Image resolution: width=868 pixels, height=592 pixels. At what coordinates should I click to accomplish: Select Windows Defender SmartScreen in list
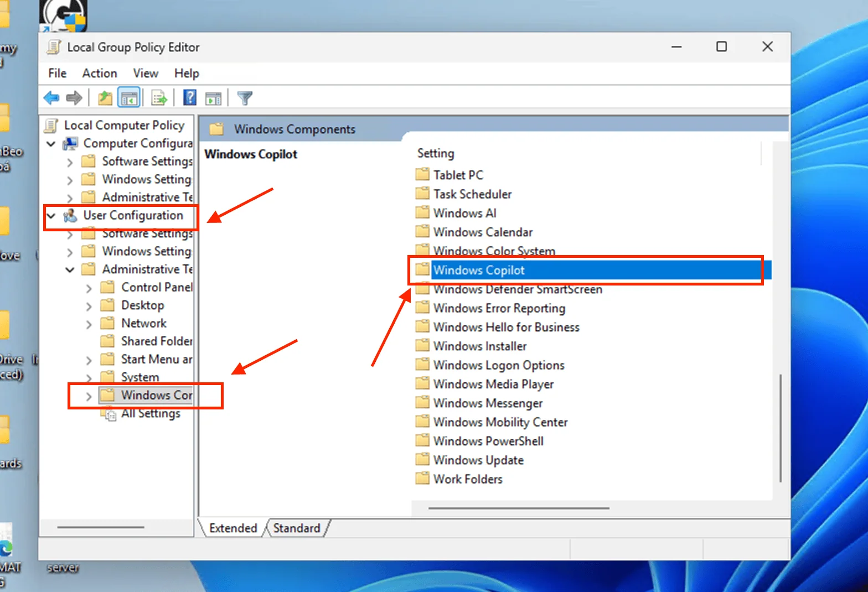coord(518,289)
